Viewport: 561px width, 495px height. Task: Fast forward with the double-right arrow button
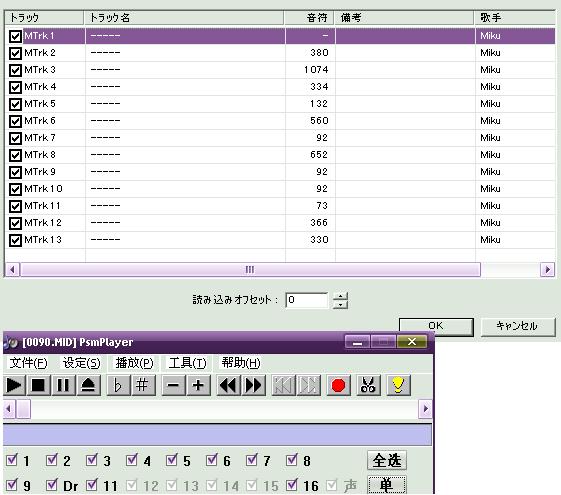tap(253, 385)
